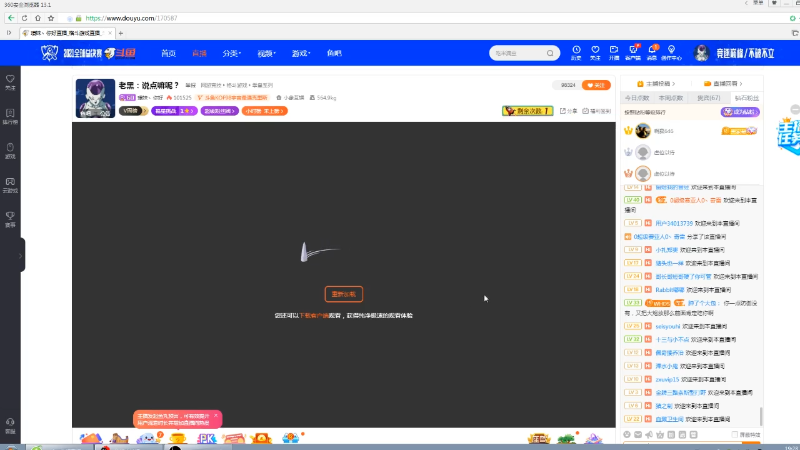This screenshot has width=800, height=450.
Task: Click the trophy cup gift icon
Action: [x=178, y=438]
